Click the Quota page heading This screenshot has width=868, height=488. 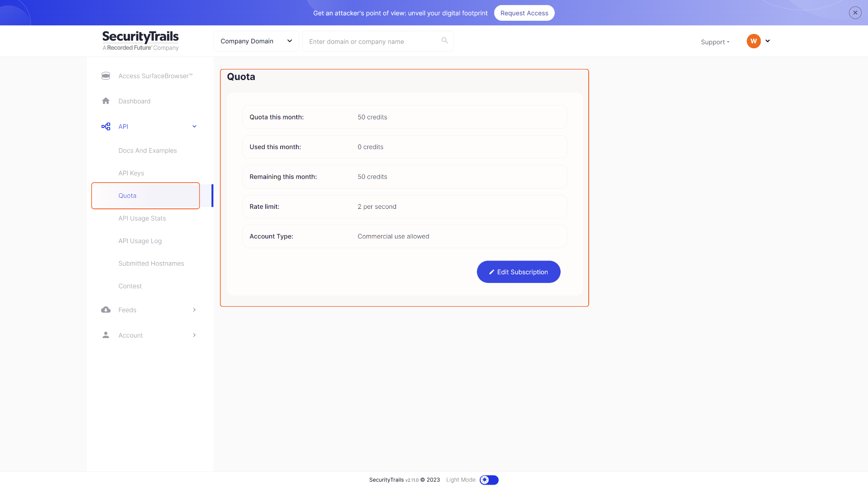(241, 77)
